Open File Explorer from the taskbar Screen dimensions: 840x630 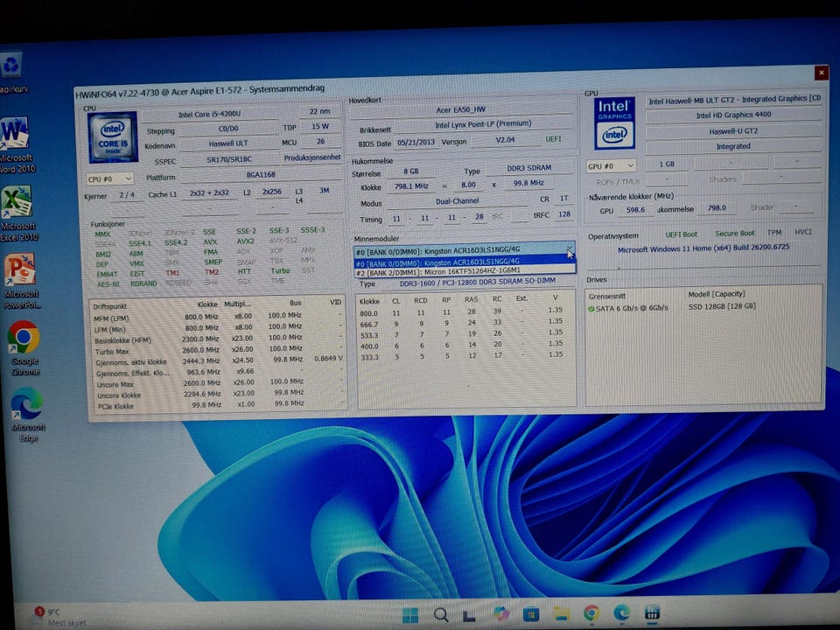[560, 613]
